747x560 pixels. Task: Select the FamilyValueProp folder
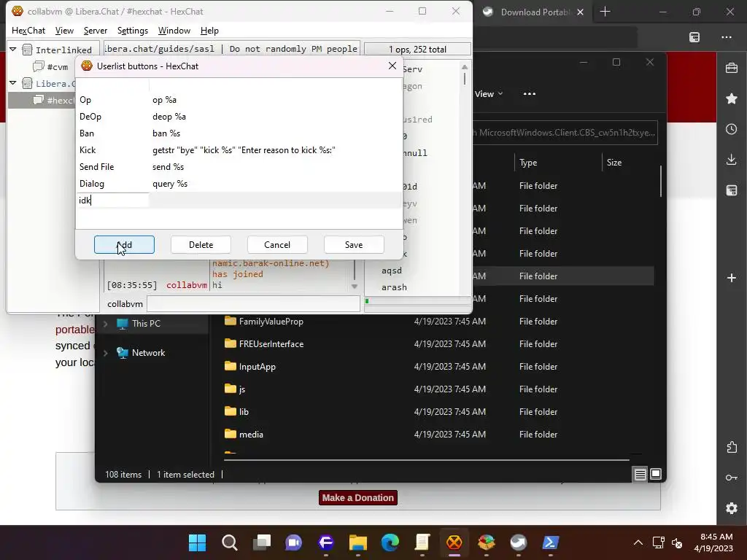tap(271, 322)
